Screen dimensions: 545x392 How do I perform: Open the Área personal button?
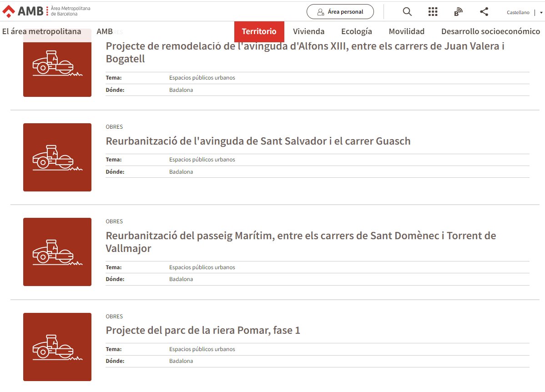click(x=340, y=12)
